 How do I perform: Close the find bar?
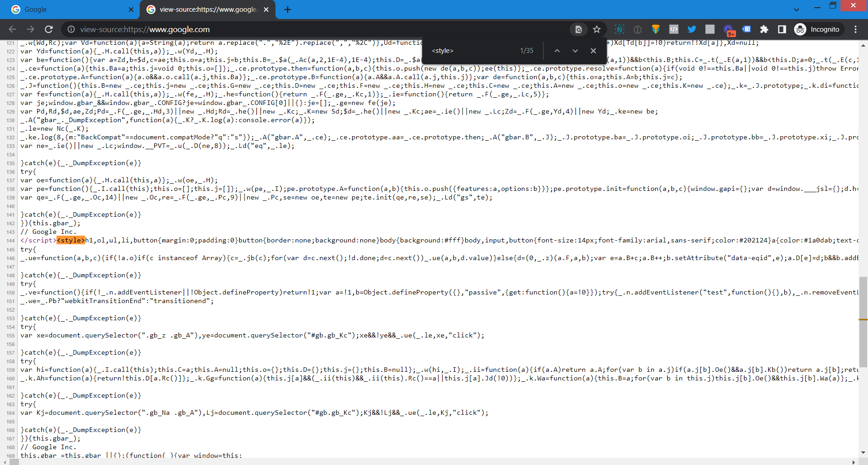(593, 51)
